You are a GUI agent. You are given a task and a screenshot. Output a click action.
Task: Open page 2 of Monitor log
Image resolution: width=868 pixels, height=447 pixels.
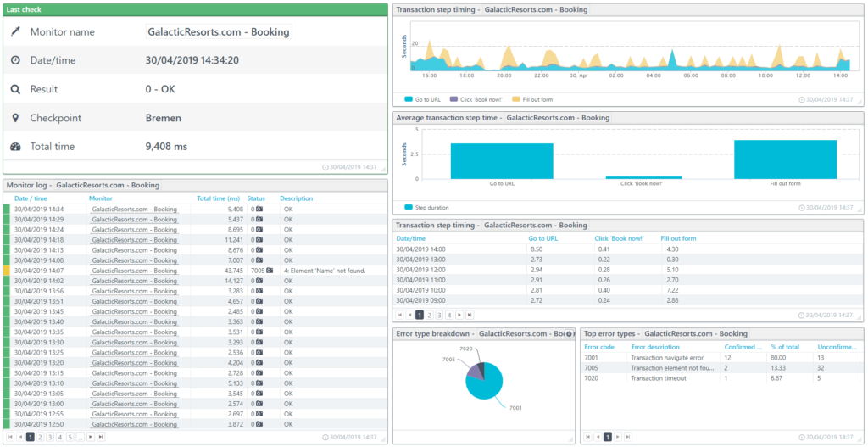point(41,437)
